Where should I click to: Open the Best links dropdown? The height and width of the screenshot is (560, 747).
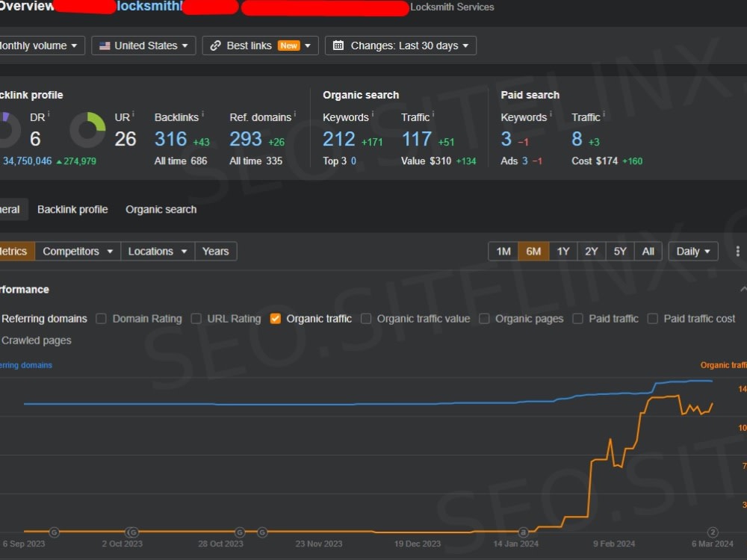point(260,46)
